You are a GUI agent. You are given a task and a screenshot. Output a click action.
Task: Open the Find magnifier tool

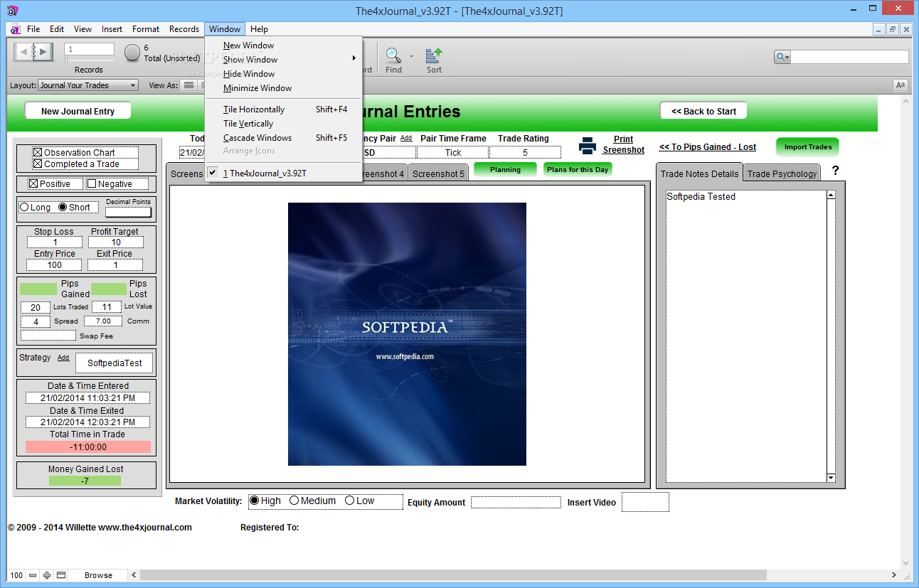coord(393,55)
